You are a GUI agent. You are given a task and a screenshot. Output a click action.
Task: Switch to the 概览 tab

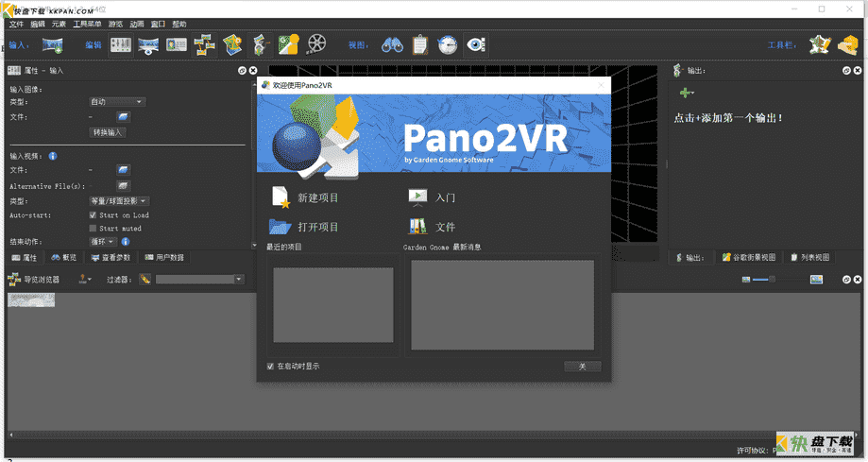(64, 258)
